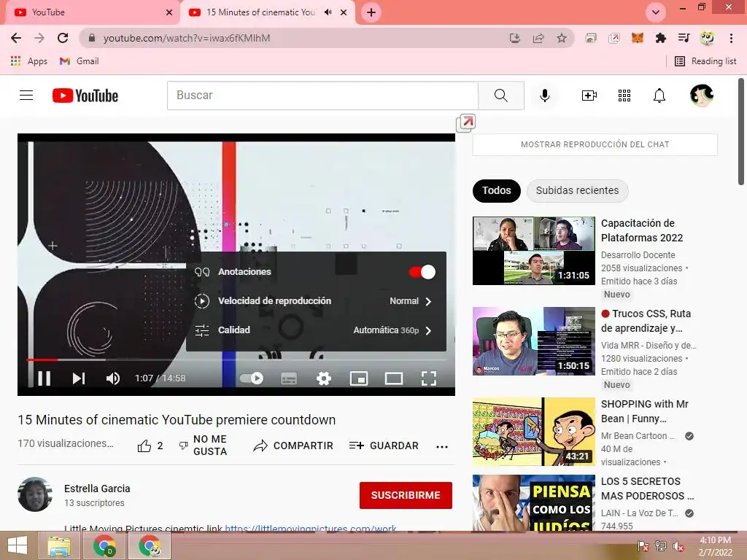Open the three-dot more actions menu
The height and width of the screenshot is (560, 747).
[442, 446]
